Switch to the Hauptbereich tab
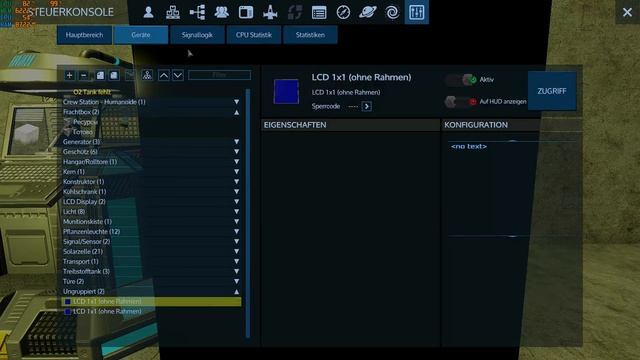640x360 pixels. click(x=84, y=35)
